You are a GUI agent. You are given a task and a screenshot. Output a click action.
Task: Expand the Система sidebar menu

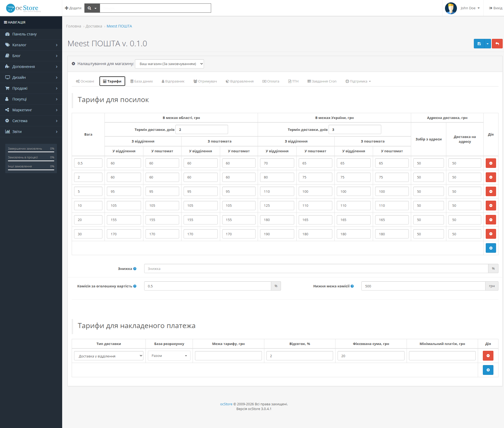pos(31,121)
